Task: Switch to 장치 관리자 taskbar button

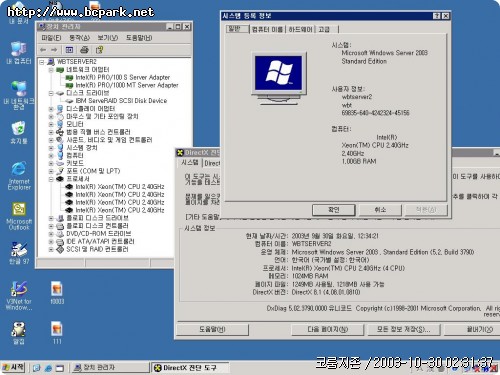Action: tap(110, 368)
